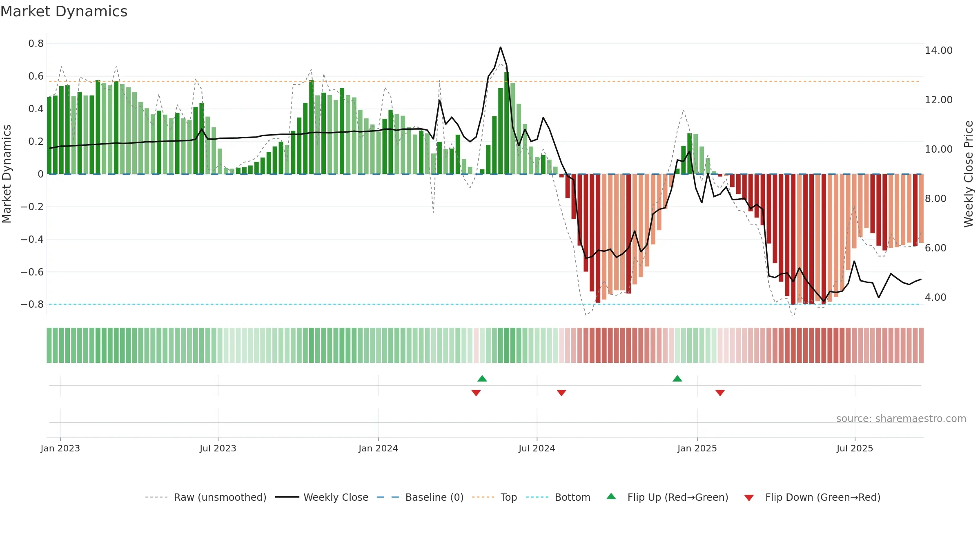Screen dimensions: 980x551
Task: Select the red flip-down marker after Jan 2025
Action: click(x=720, y=393)
